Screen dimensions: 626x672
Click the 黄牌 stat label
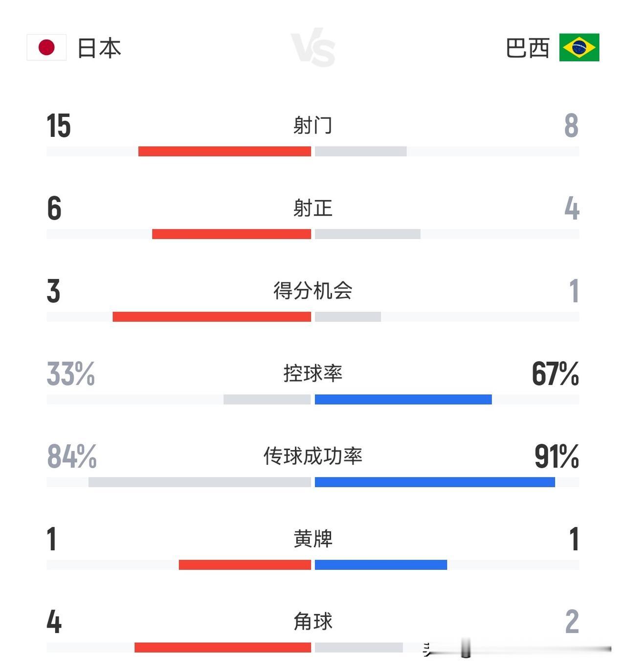(x=313, y=539)
